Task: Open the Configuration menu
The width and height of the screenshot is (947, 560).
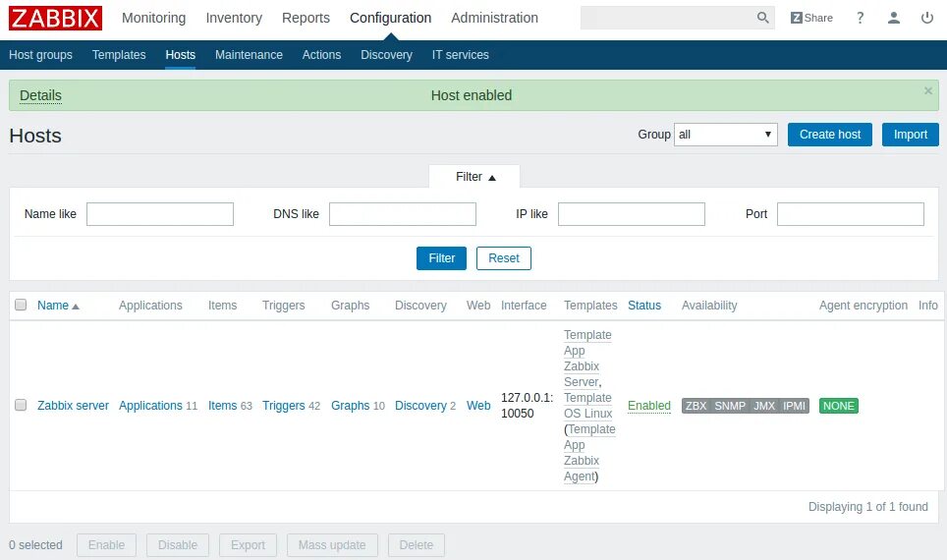Action: (390, 18)
